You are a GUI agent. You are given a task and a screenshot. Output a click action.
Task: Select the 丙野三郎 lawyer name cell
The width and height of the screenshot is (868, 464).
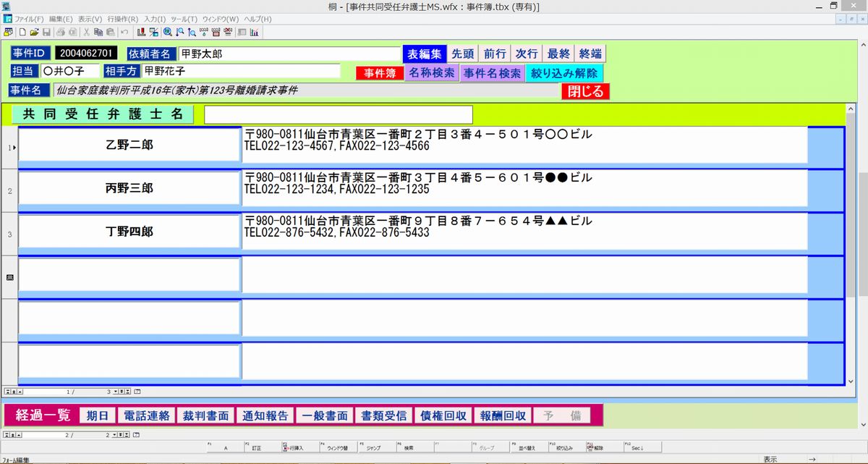click(129, 189)
